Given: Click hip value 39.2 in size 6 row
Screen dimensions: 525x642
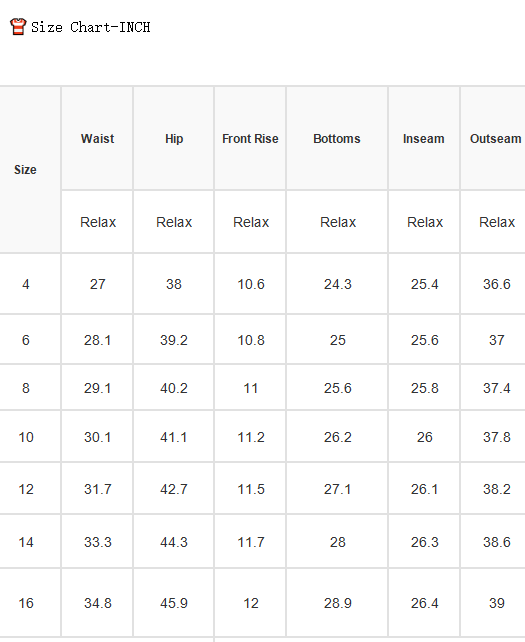Looking at the screenshot, I should [174, 340].
